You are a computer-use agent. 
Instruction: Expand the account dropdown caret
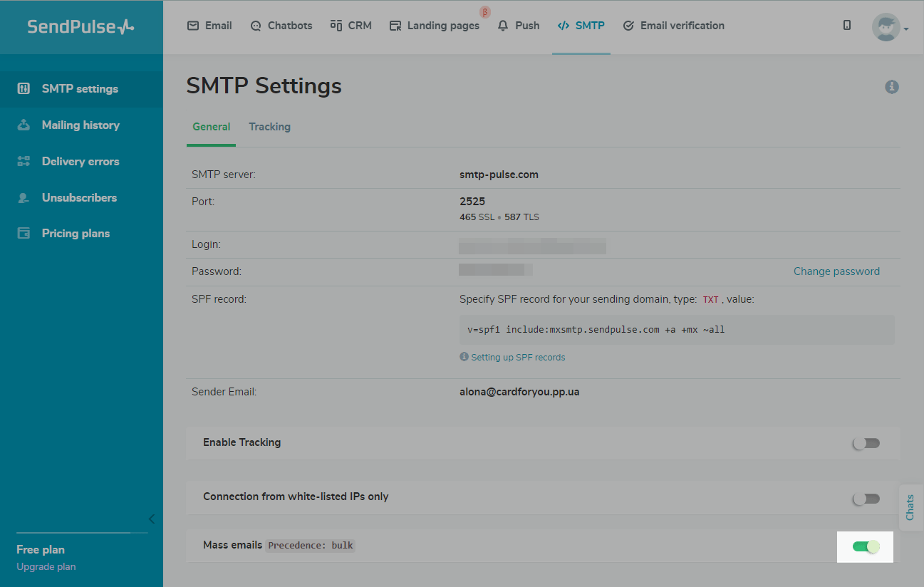pos(906,29)
